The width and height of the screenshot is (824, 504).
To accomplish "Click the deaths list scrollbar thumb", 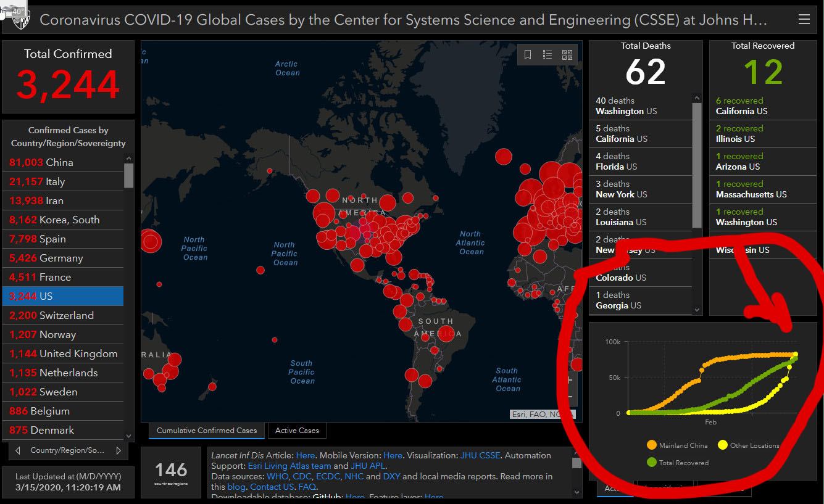I will pyautogui.click(x=697, y=165).
